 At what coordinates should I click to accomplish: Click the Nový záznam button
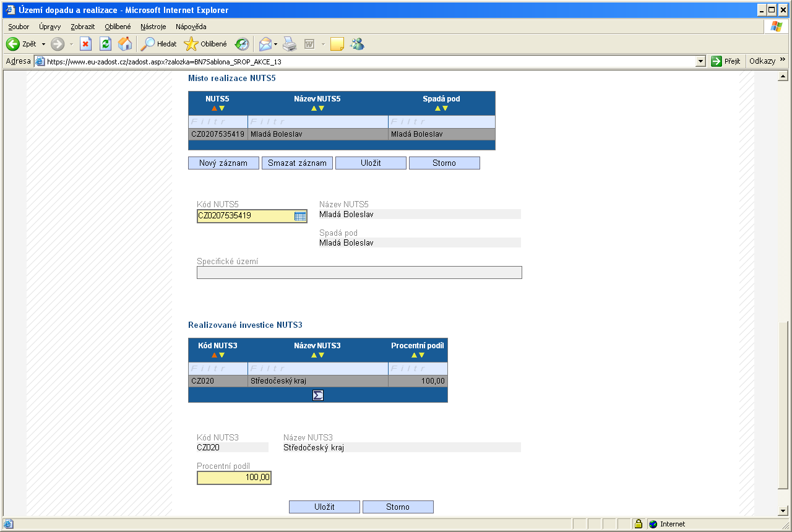coord(223,163)
